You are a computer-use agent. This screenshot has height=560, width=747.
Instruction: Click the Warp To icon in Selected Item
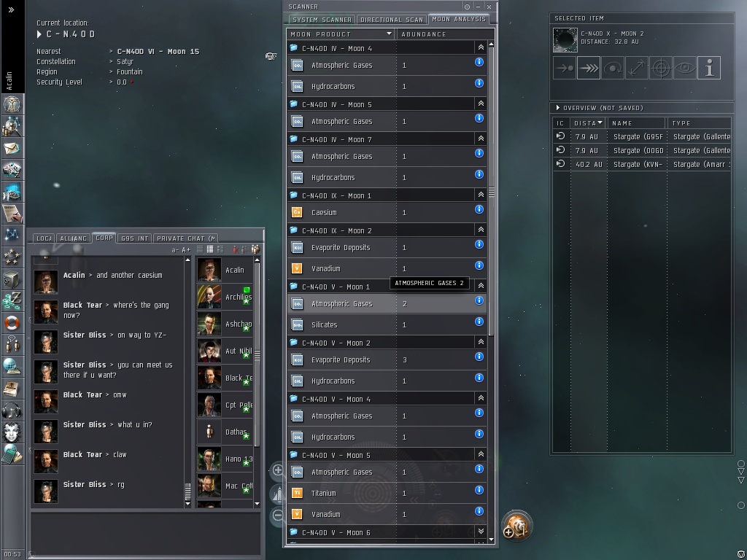coord(589,68)
